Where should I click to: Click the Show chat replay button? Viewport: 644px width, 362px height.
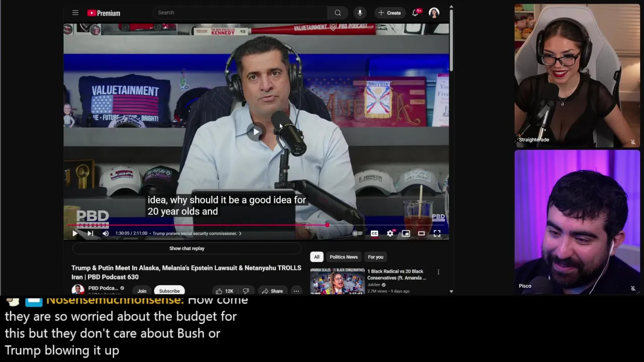tap(187, 248)
